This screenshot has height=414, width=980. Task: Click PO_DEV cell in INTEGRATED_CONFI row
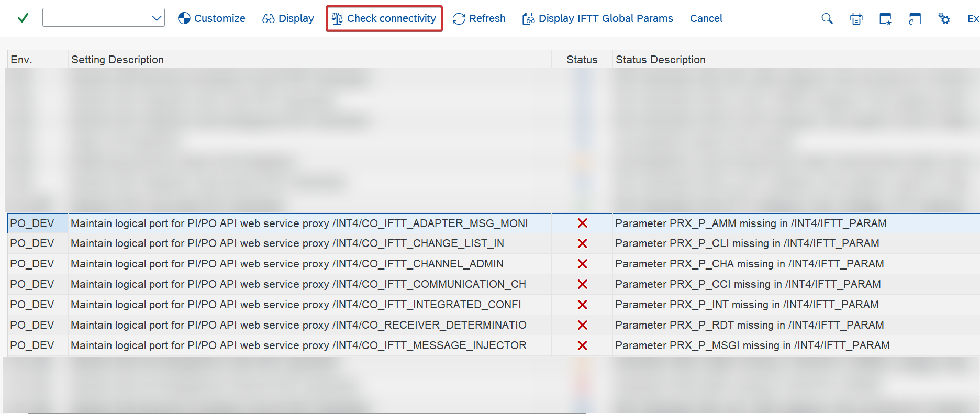[x=38, y=305]
